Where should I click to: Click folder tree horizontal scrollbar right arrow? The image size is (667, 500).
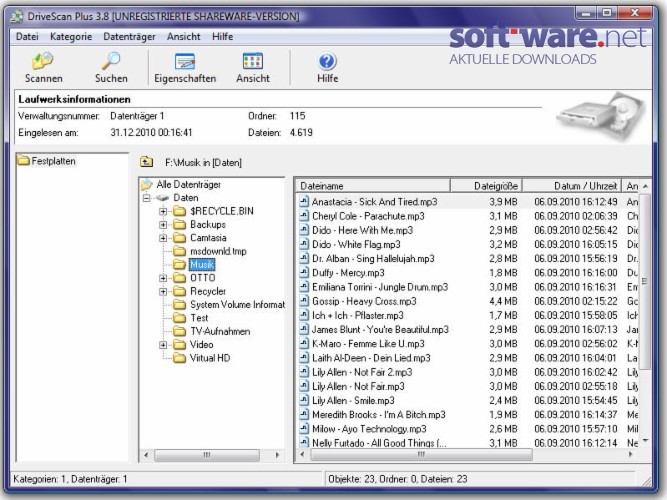(277, 455)
